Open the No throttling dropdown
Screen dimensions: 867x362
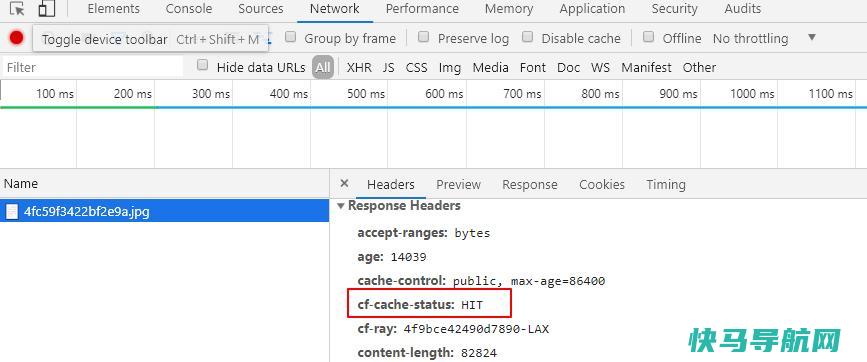(x=764, y=39)
